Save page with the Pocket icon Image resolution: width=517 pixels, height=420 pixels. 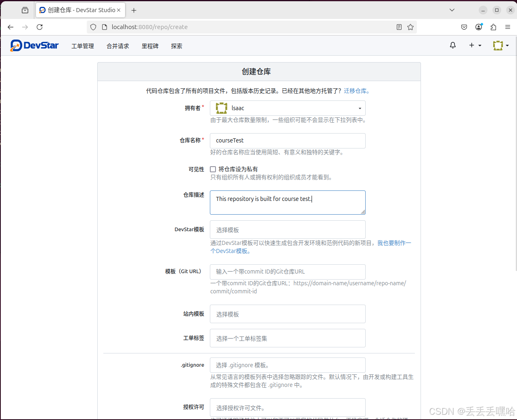464,27
